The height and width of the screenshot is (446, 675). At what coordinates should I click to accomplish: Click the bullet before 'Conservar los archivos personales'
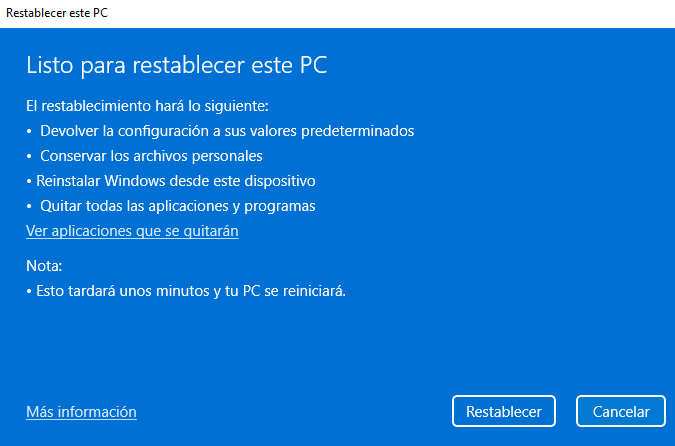pos(29,156)
